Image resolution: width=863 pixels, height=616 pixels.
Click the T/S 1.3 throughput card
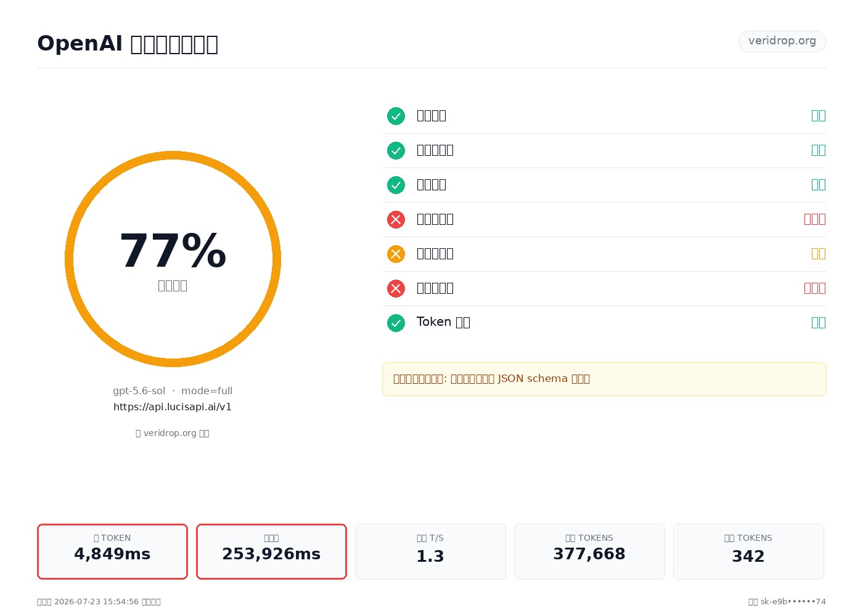point(430,551)
